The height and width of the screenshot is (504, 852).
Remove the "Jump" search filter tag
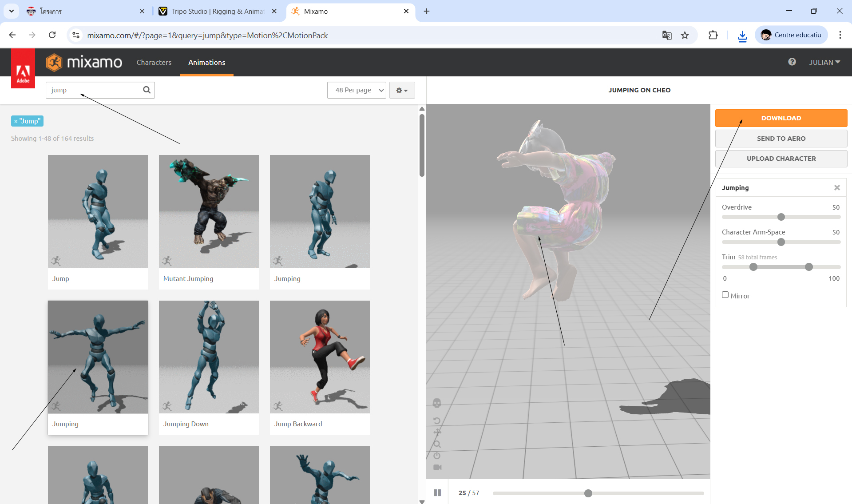coord(16,121)
